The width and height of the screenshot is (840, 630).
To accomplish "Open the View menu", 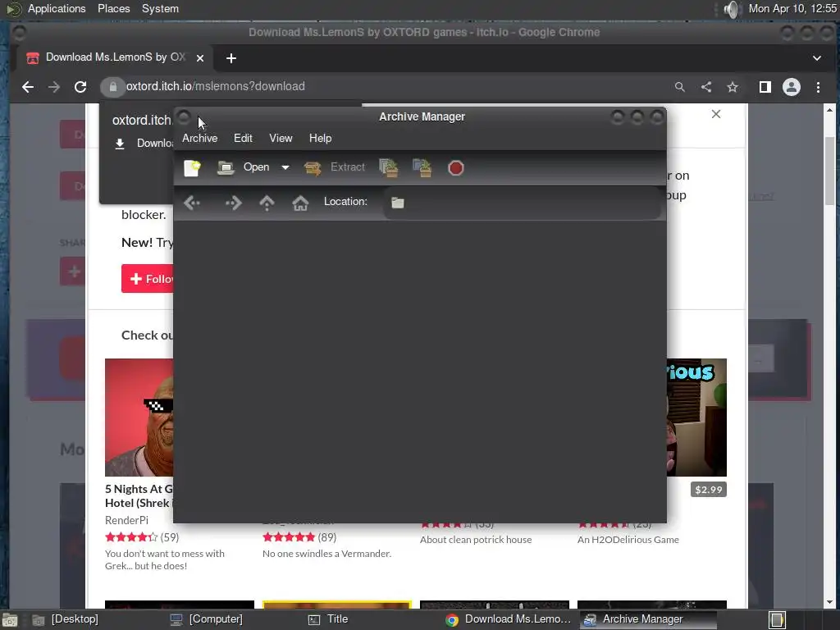I will (x=281, y=138).
